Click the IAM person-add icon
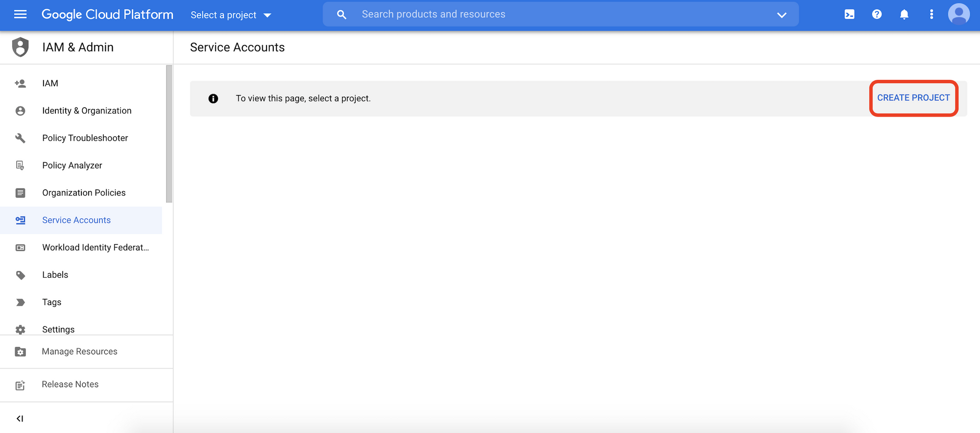 (x=20, y=83)
